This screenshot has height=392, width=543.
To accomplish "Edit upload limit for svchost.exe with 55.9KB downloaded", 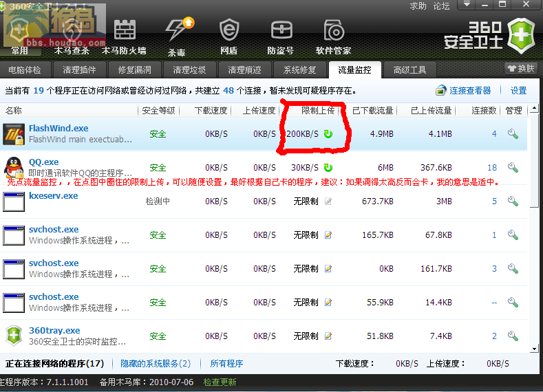I will (328, 303).
